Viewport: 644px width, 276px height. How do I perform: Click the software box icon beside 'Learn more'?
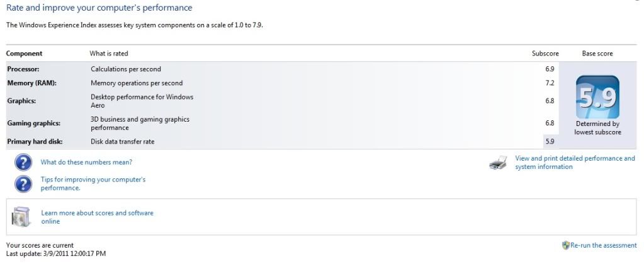tap(20, 217)
